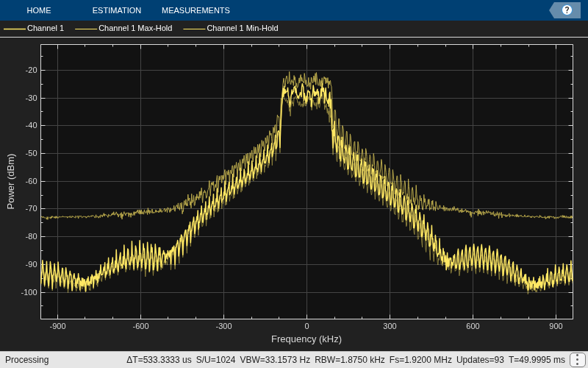Click the 0 tick label on frequency axis
This screenshot has width=588, height=368.
coord(306,326)
